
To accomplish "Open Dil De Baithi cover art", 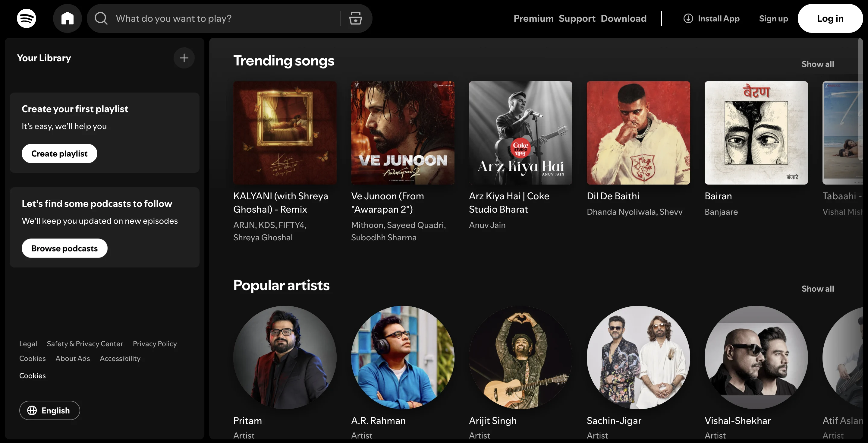I will coord(638,133).
